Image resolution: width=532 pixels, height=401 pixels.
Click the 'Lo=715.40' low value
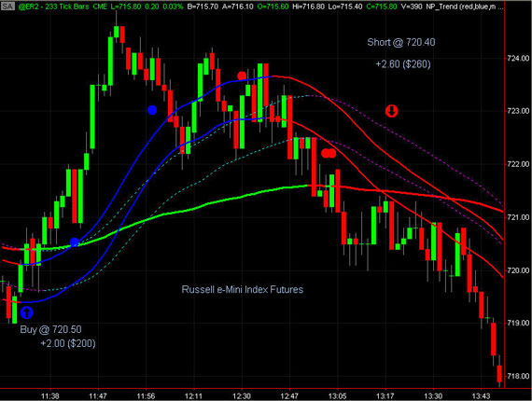click(345, 7)
